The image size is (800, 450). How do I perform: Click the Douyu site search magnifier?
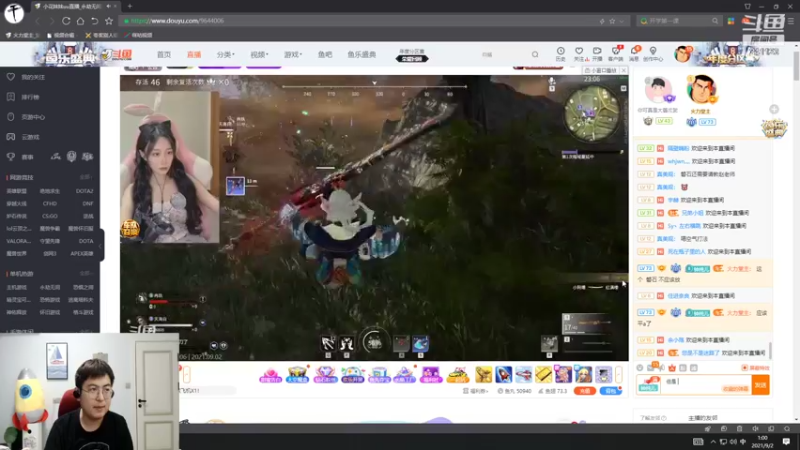point(535,55)
